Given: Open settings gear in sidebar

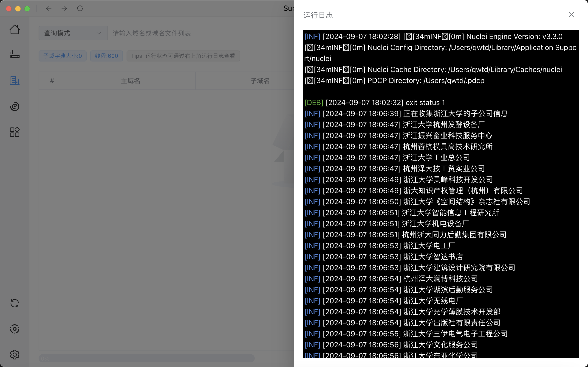Looking at the screenshot, I should point(14,355).
